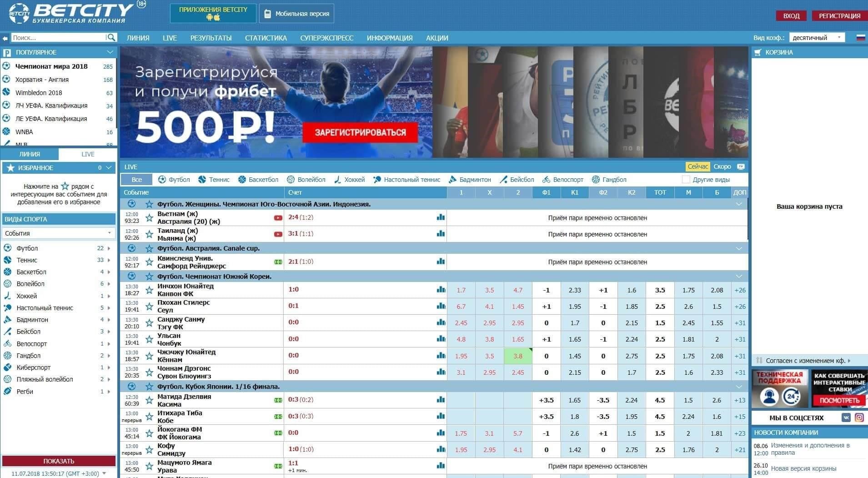Open statistics chart for Ульсан match
The height and width of the screenshot is (478, 868).
tap(441, 339)
